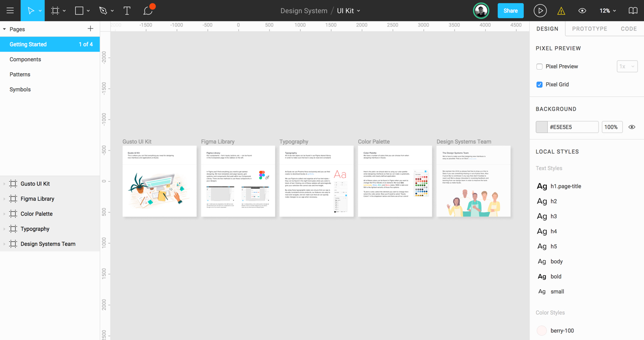
Task: Switch to the Code tab
Action: tap(628, 29)
